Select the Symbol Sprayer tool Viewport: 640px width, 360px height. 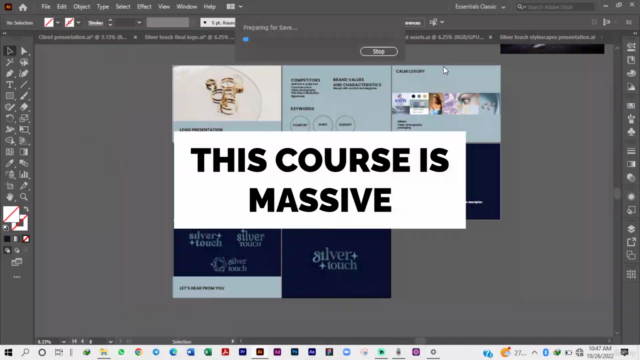tap(9, 175)
